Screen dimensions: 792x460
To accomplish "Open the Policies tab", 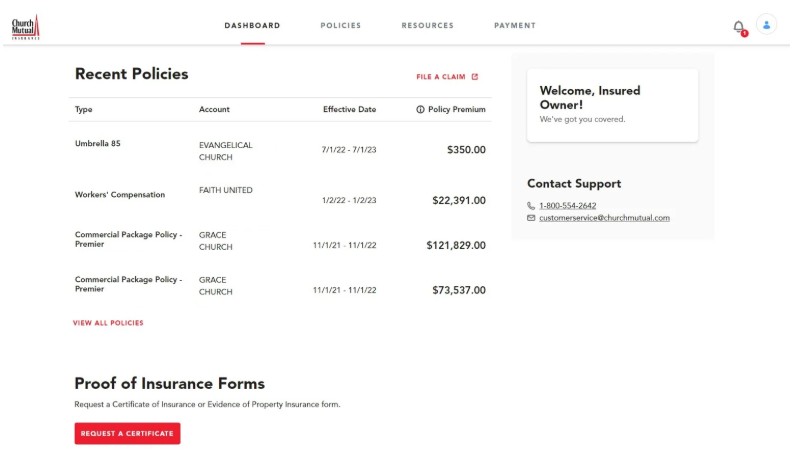I will [x=341, y=26].
